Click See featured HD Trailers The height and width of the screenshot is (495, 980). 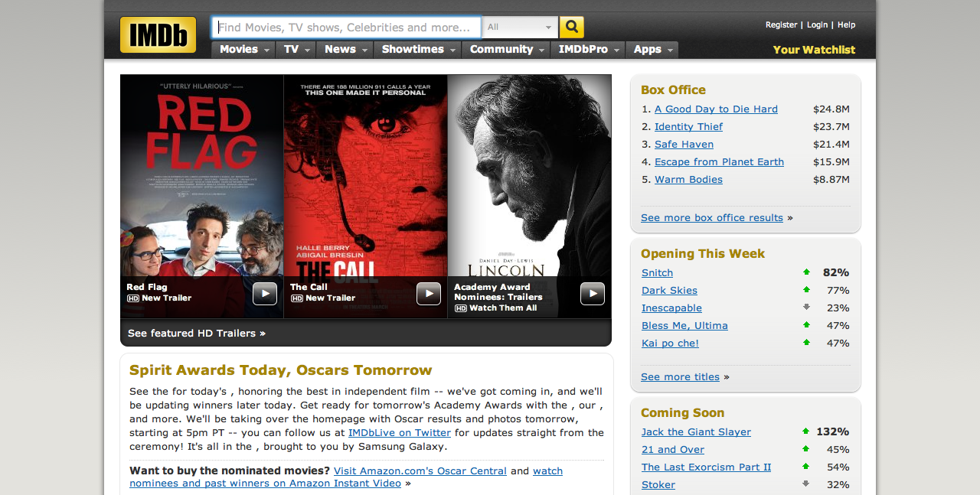197,334
